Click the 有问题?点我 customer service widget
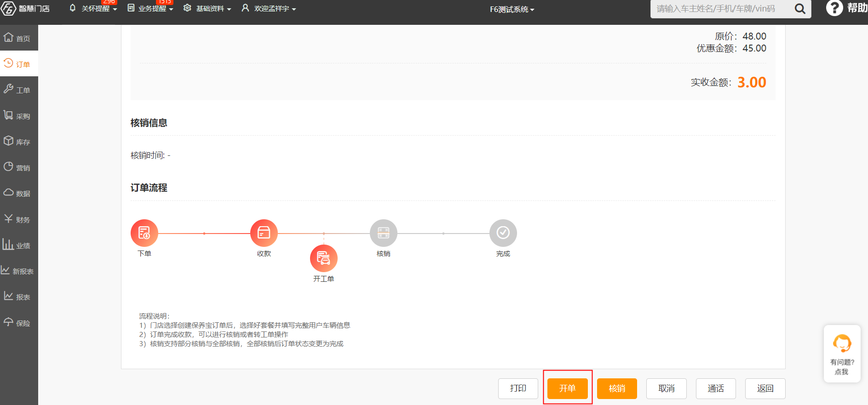This screenshot has width=868, height=405. point(842,354)
